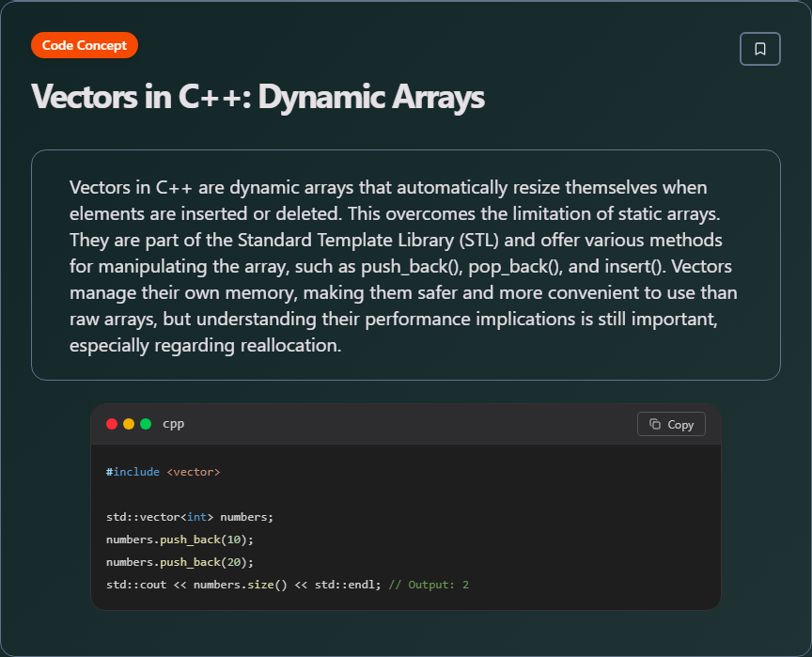Click the bookmark icon button

[x=759, y=49]
